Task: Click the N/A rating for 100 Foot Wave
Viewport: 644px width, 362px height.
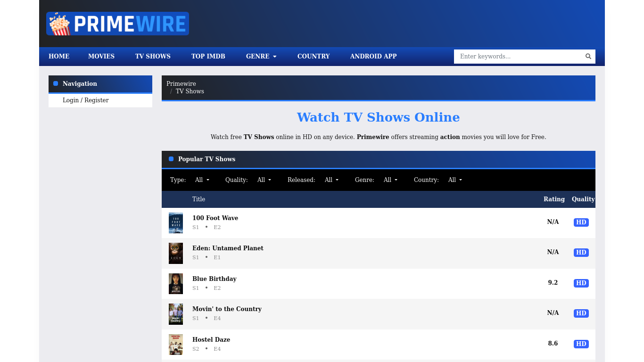Action: [553, 222]
